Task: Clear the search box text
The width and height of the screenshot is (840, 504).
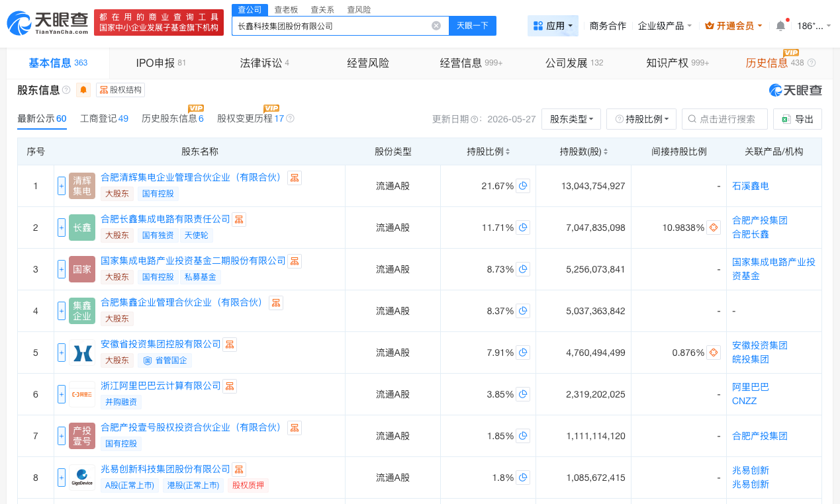Action: pyautogui.click(x=436, y=26)
